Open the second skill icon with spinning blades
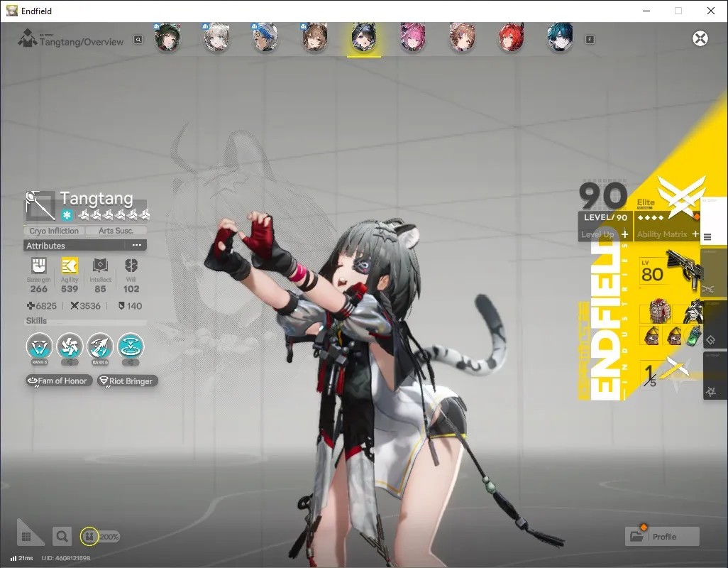 point(70,346)
